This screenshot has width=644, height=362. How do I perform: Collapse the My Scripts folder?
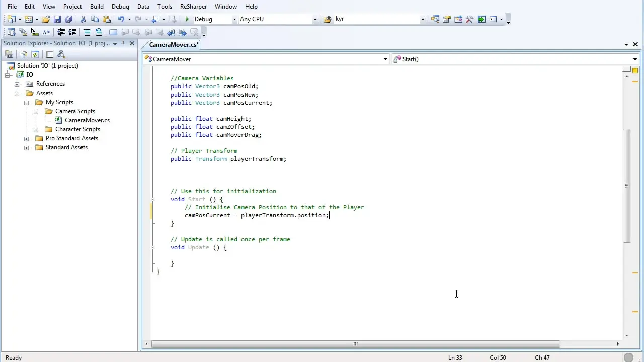(x=27, y=102)
